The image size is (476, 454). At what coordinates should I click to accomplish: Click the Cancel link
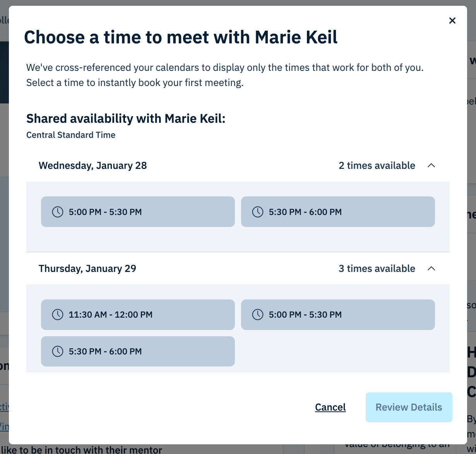coord(330,407)
